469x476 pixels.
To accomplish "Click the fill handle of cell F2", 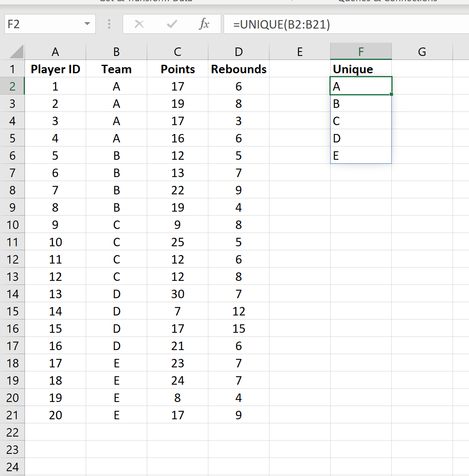I will (x=391, y=94).
